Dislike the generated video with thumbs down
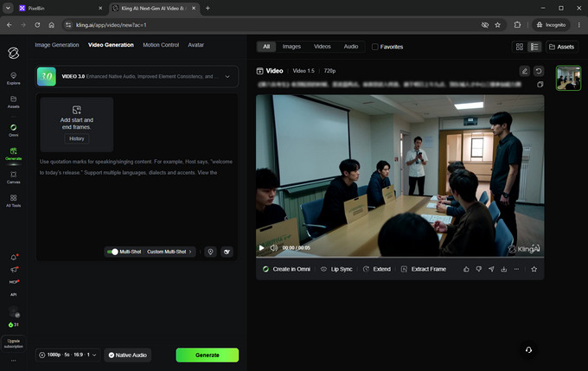Image resolution: width=588 pixels, height=371 pixels. [478, 269]
